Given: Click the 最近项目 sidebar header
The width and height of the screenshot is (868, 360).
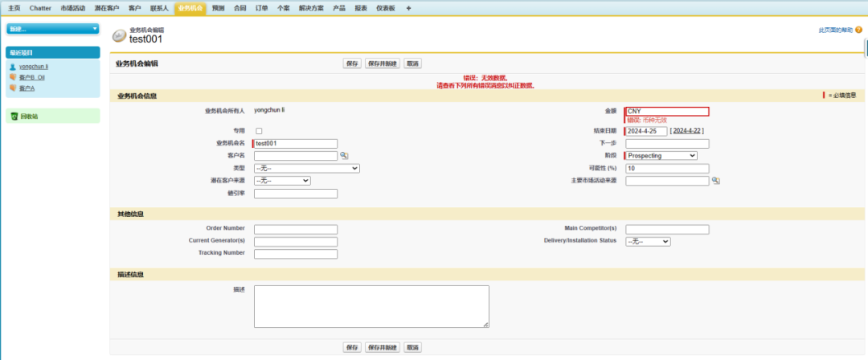Looking at the screenshot, I should tap(53, 52).
